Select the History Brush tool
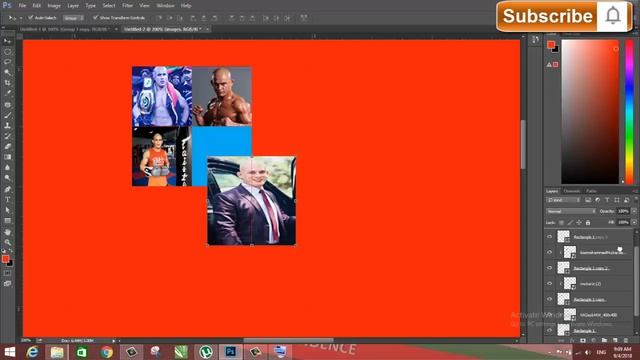The image size is (640, 360). pyautogui.click(x=7, y=136)
